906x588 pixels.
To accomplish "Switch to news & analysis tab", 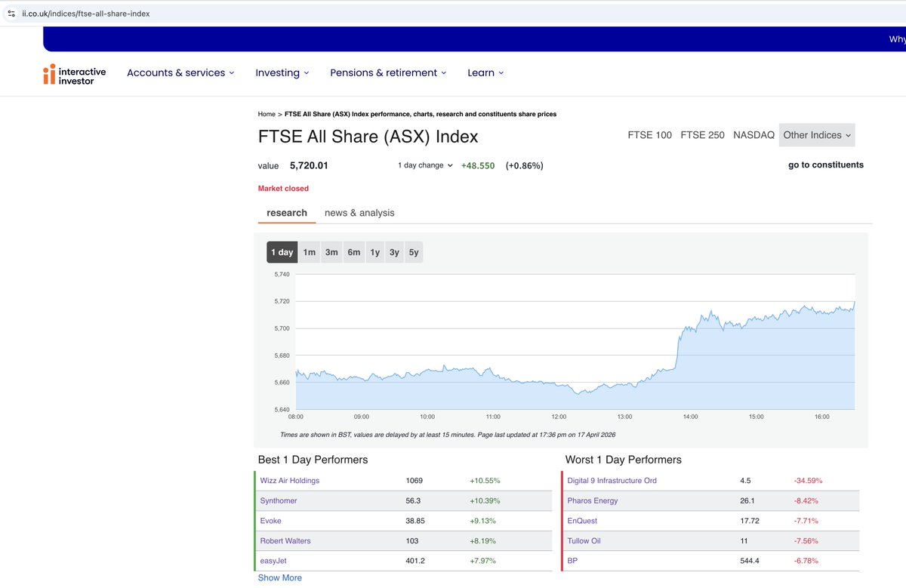I will [x=359, y=213].
